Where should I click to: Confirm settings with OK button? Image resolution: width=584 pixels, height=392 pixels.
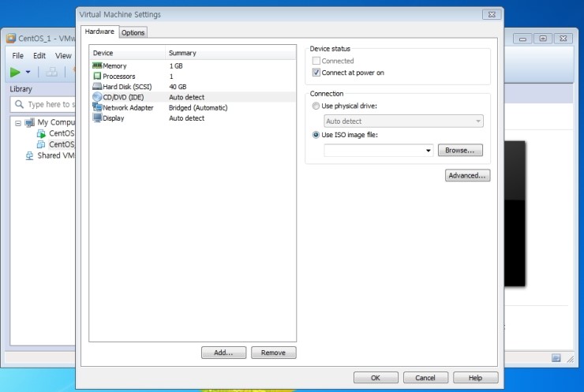(376, 378)
